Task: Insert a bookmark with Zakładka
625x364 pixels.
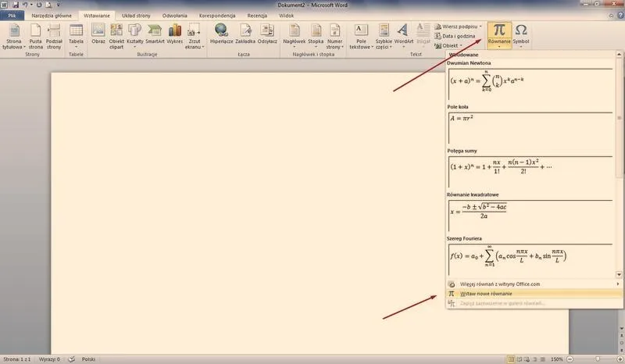Action: (x=245, y=34)
